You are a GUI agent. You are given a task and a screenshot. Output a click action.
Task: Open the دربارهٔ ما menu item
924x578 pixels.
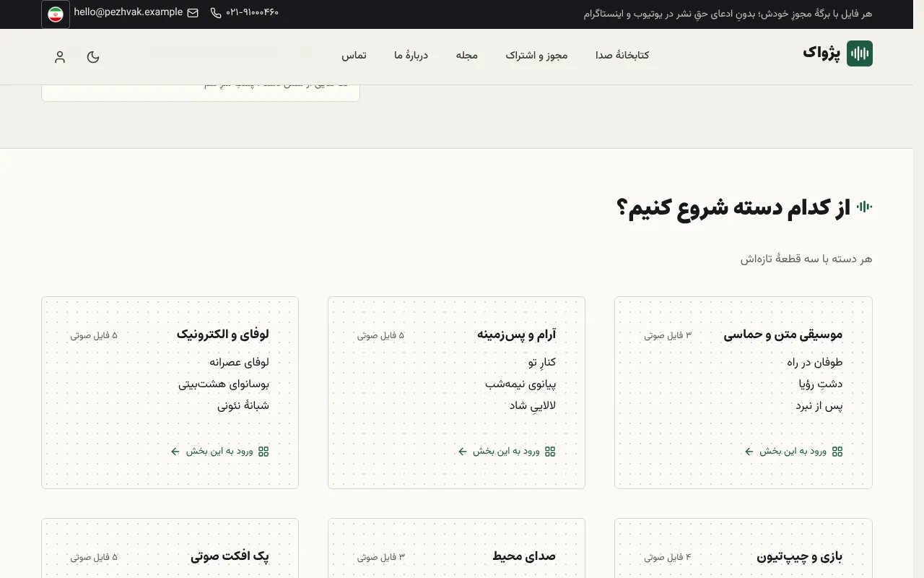coord(411,56)
